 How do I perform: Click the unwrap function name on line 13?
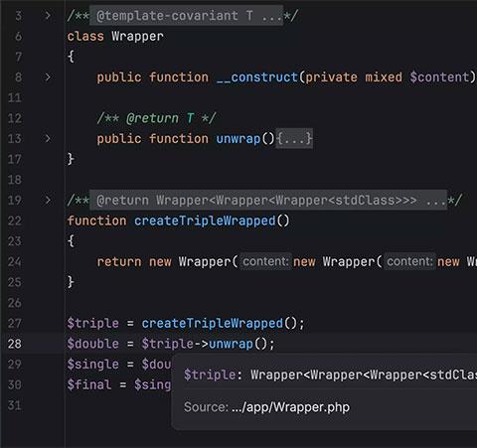238,139
